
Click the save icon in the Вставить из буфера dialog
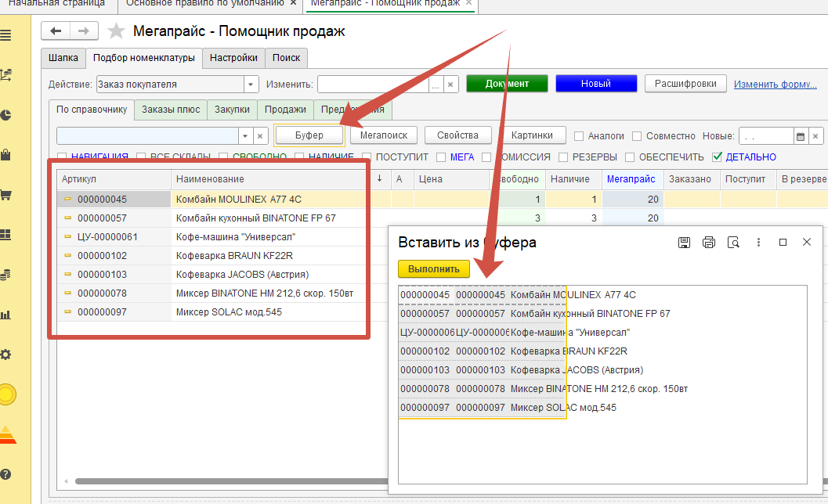pos(684,243)
